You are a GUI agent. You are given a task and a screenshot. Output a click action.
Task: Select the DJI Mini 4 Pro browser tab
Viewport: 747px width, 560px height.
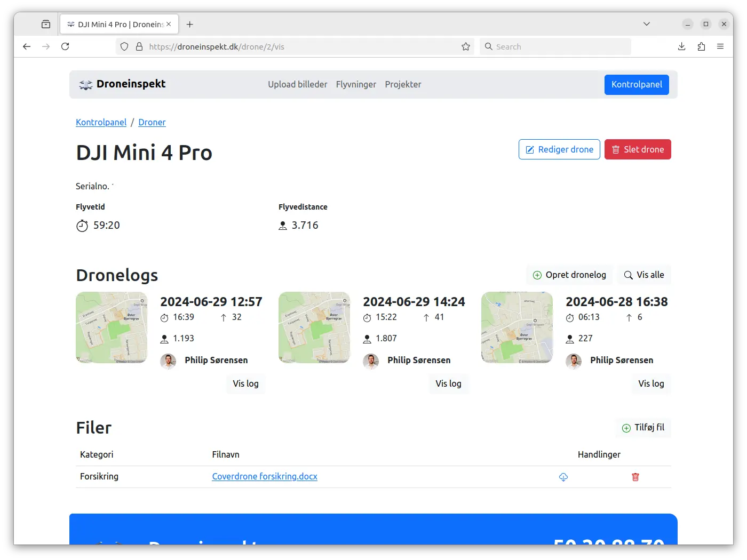pyautogui.click(x=119, y=24)
